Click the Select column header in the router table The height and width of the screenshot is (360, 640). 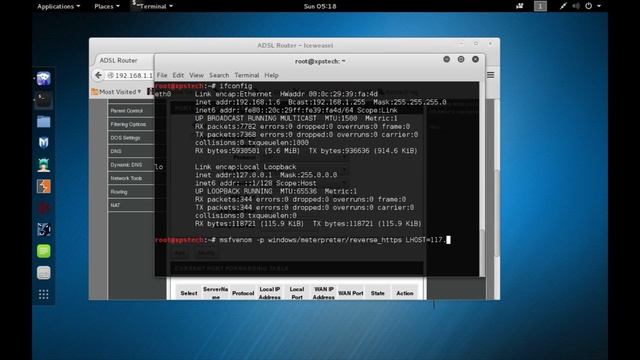pyautogui.click(x=189, y=293)
